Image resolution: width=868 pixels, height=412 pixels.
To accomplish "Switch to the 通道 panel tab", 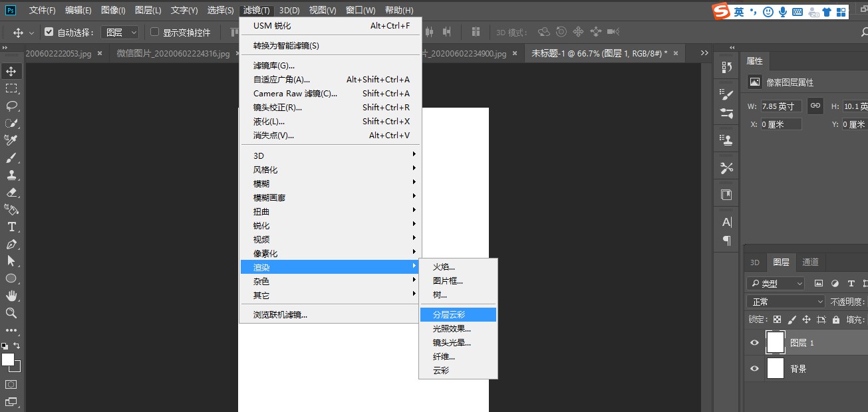I will (810, 262).
